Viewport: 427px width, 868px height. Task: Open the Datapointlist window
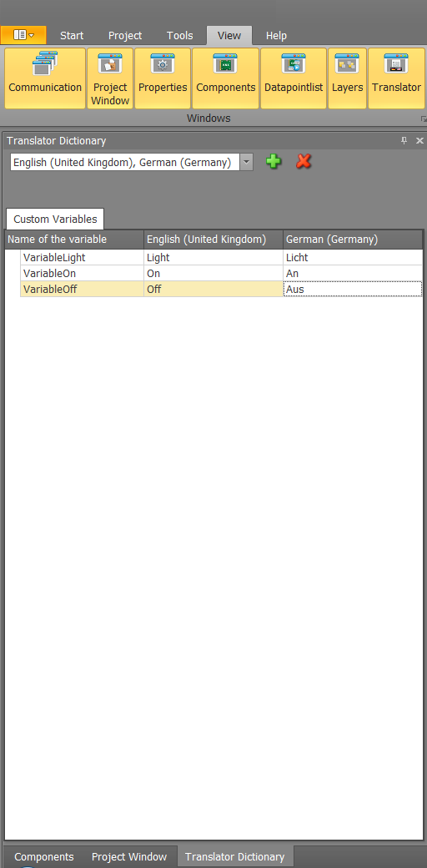294,78
